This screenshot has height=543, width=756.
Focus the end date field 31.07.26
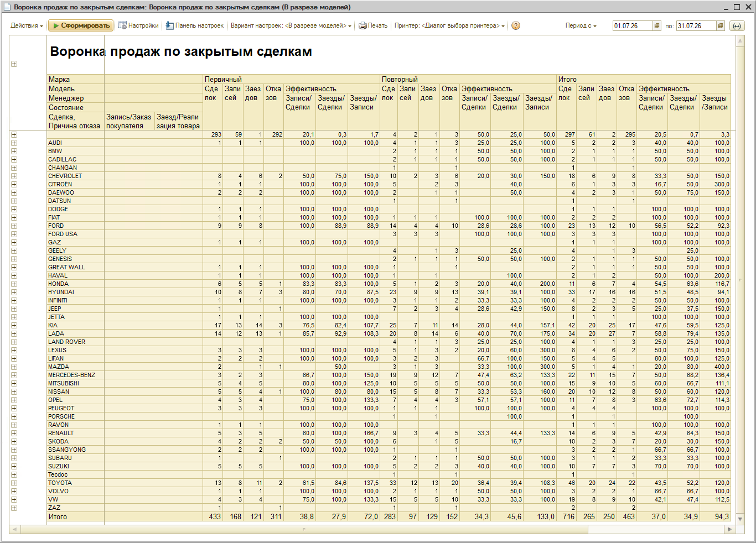point(696,26)
